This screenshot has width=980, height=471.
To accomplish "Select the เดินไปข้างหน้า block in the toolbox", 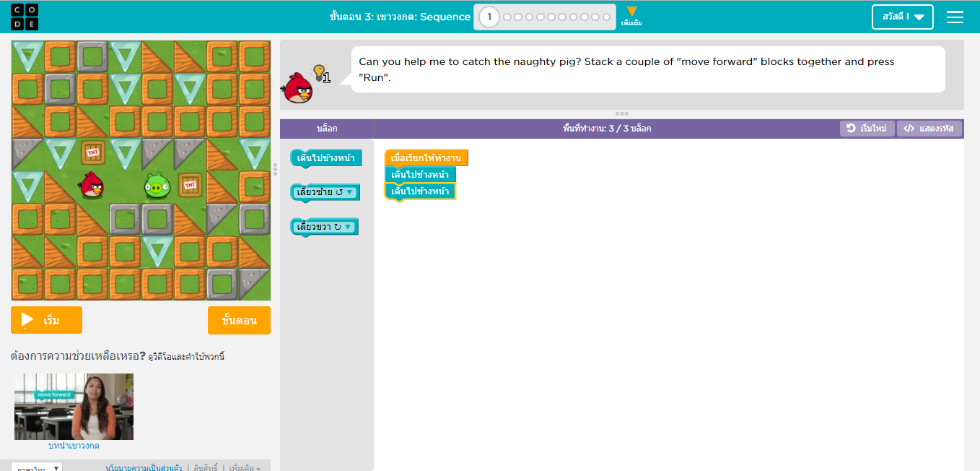I will pos(325,158).
